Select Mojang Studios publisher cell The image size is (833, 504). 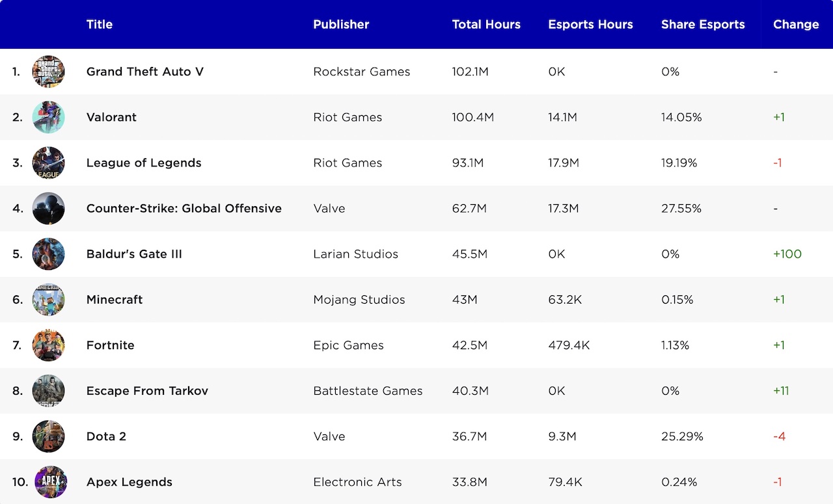point(359,299)
